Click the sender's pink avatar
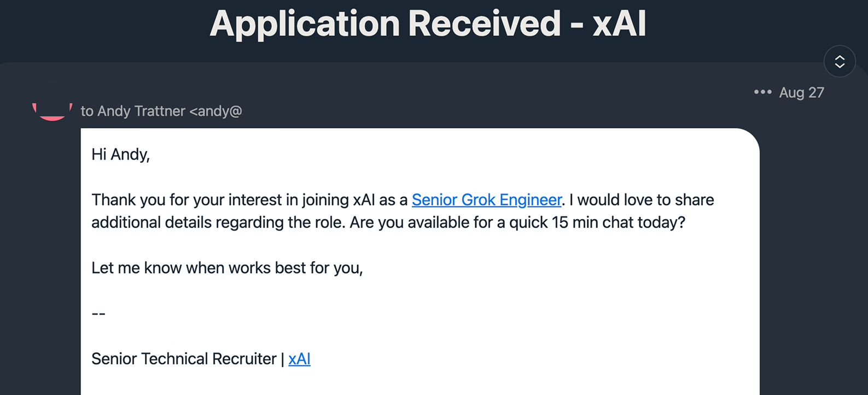 53,111
